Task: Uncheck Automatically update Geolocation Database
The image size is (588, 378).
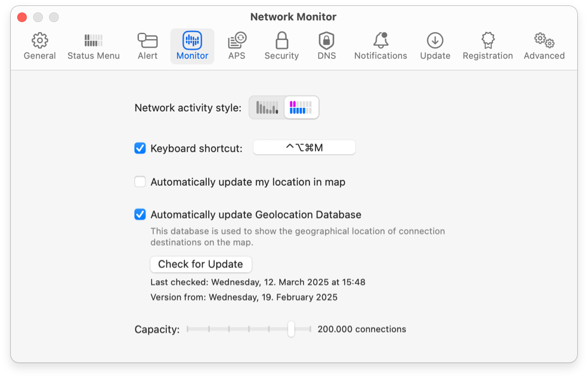Action: pyautogui.click(x=140, y=215)
